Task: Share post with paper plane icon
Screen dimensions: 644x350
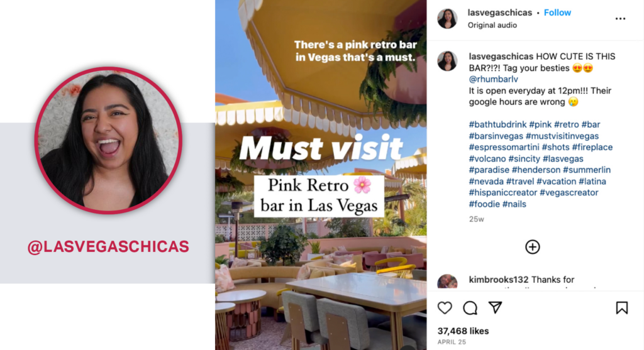Action: click(496, 307)
